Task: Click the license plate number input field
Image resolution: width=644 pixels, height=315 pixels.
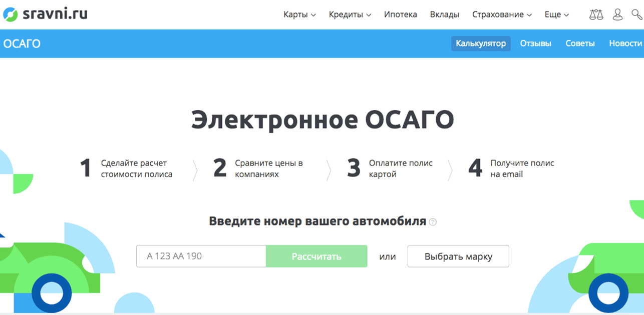Action: (200, 256)
